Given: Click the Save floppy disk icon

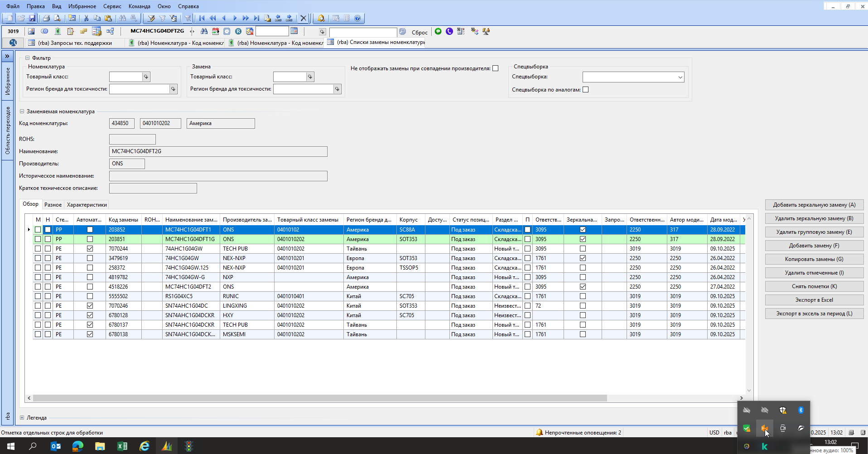Looking at the screenshot, I should [x=32, y=18].
